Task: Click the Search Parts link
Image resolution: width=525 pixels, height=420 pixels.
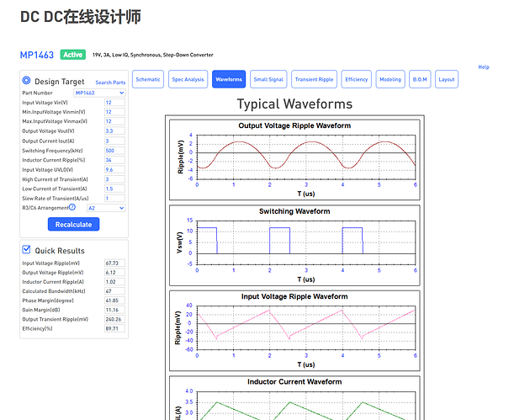Action: (110, 82)
